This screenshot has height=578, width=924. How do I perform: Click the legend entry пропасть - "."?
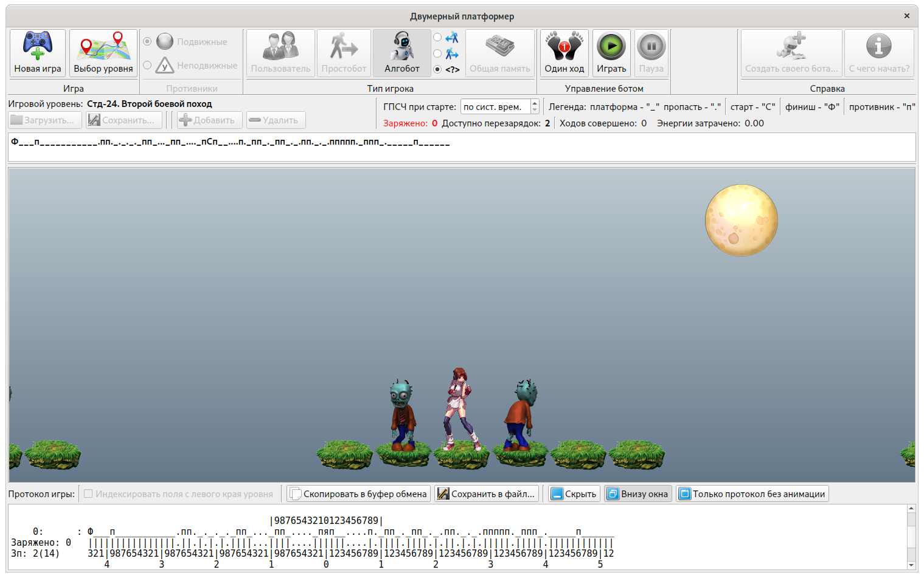click(x=692, y=107)
